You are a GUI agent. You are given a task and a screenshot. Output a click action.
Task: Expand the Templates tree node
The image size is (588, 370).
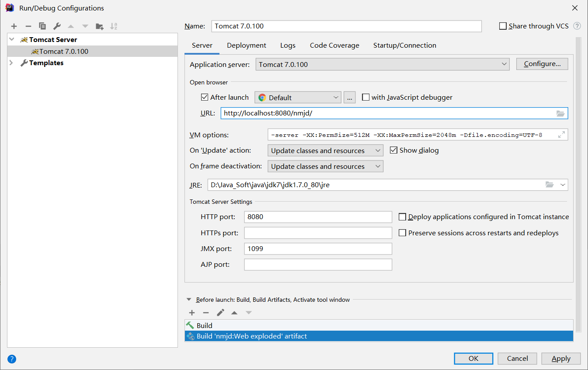click(x=12, y=63)
